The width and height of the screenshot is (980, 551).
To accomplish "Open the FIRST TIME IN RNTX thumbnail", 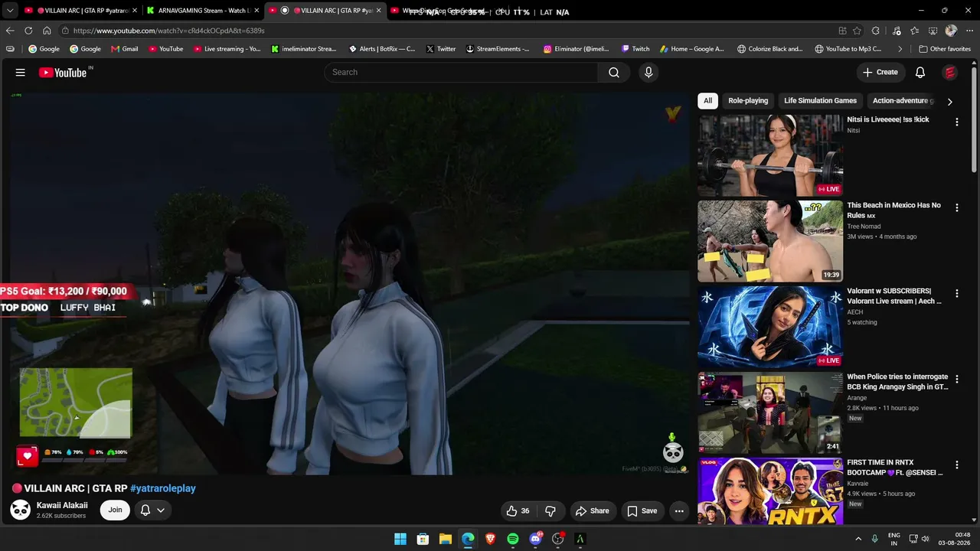I will coord(770,491).
